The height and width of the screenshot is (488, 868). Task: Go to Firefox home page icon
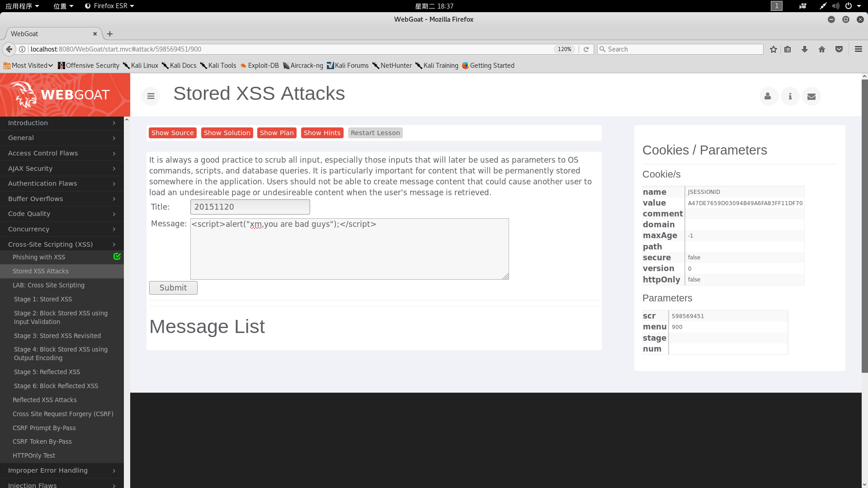coord(822,49)
